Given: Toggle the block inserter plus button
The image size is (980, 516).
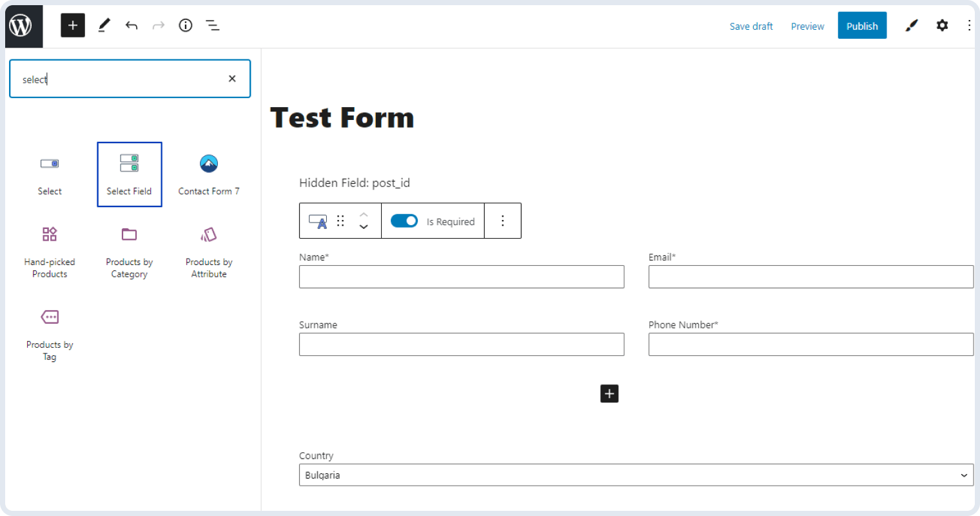Looking at the screenshot, I should pos(73,25).
